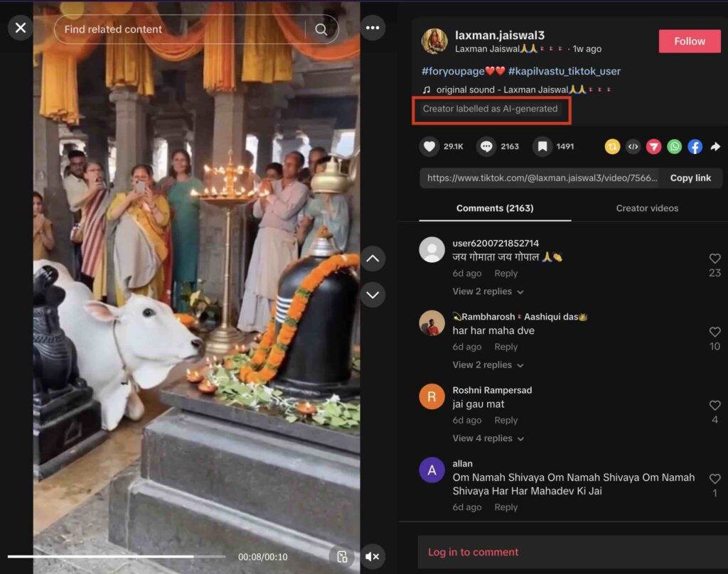Follow the laxman.jaiswal3 account

[689, 41]
